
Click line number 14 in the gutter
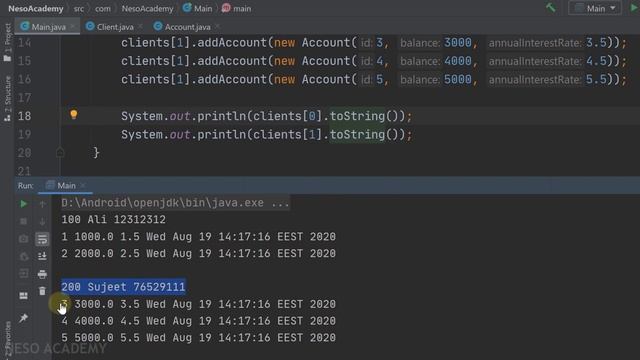coord(24,43)
